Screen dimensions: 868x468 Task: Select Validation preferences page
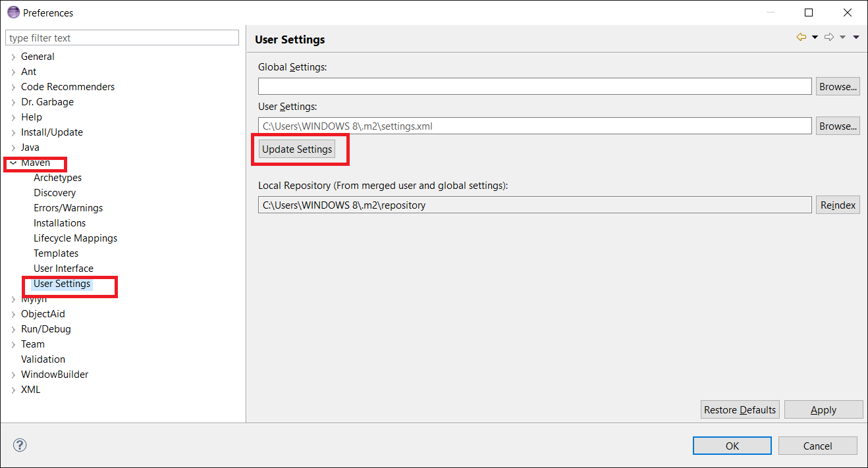[43, 359]
